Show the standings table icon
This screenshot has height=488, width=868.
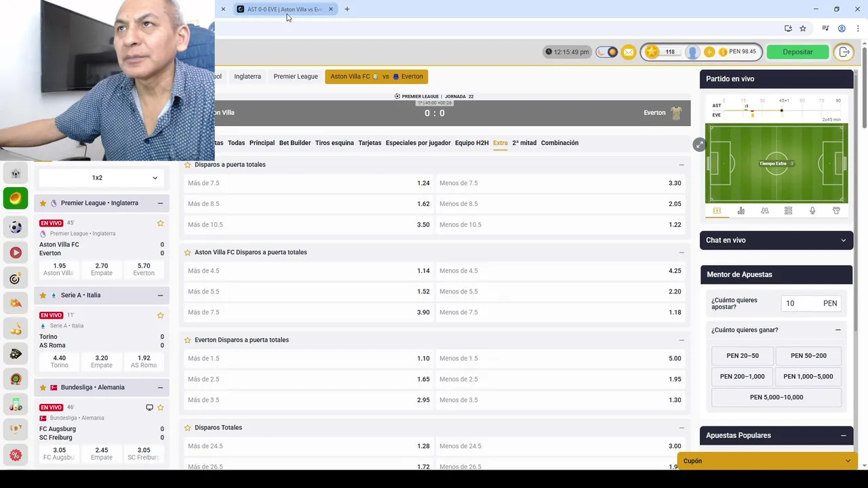pyautogui.click(x=788, y=211)
